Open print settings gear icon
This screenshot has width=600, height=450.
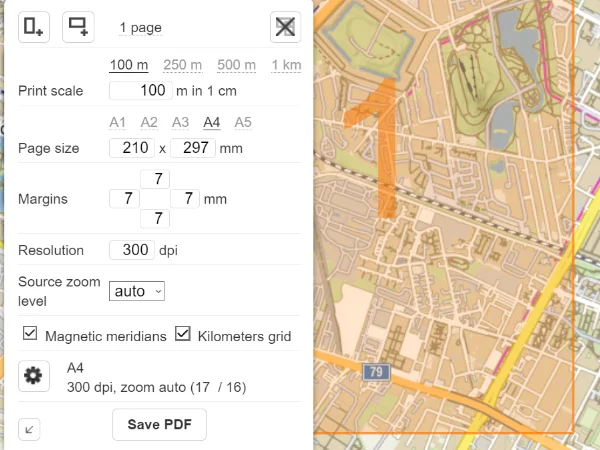34,376
